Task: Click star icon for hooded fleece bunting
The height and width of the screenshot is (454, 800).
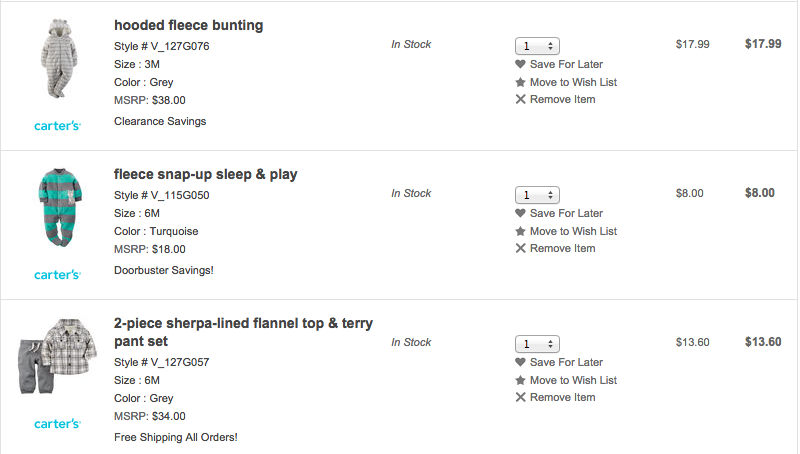Action: (x=520, y=82)
